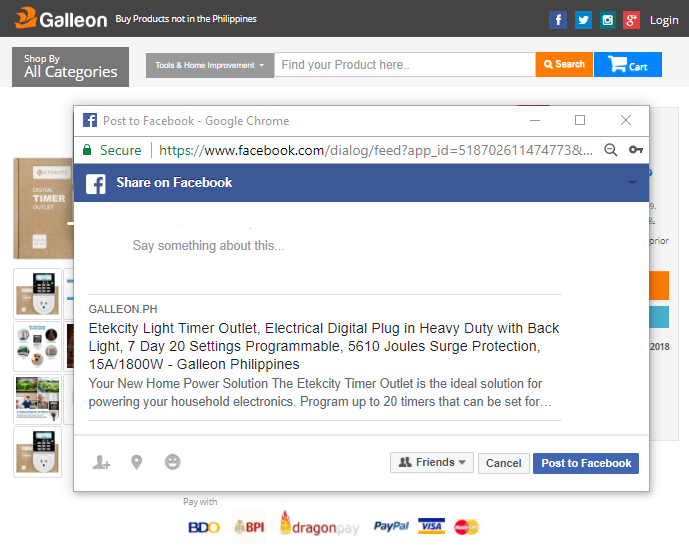Viewport: 689px width, 557px height.
Task: Open Shop By All Categories menu
Action: (x=70, y=67)
